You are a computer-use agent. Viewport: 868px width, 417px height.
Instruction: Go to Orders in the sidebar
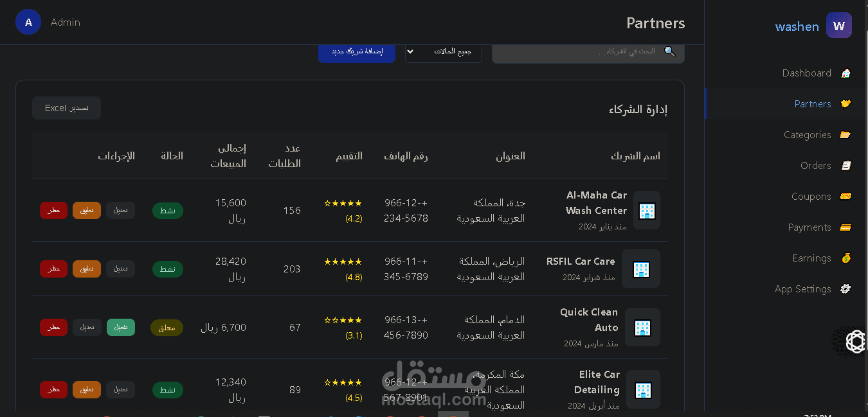pos(785,166)
